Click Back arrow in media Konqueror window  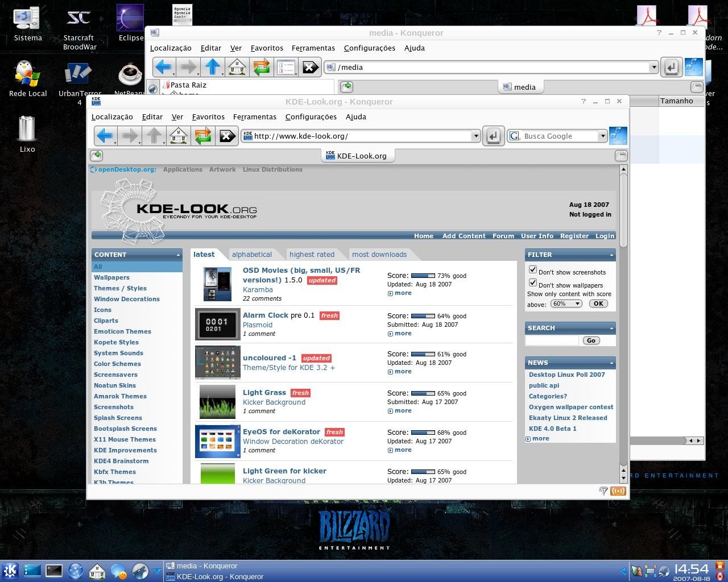[x=163, y=67]
